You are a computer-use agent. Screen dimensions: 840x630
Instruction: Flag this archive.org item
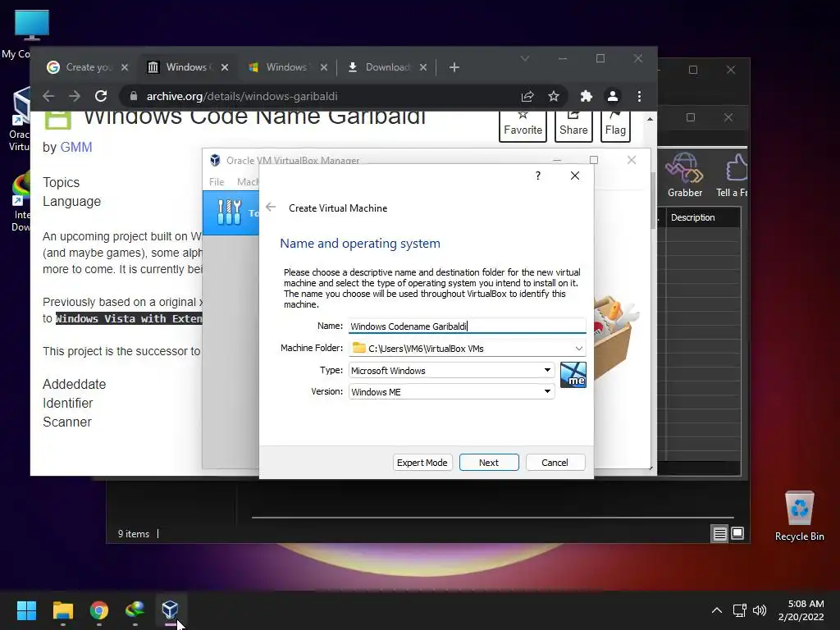click(615, 126)
